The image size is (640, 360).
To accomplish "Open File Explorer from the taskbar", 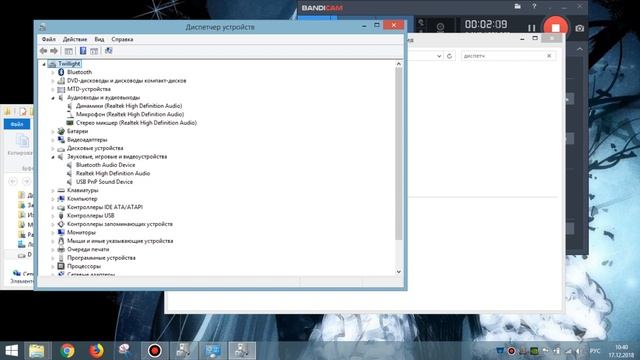I will [36, 351].
